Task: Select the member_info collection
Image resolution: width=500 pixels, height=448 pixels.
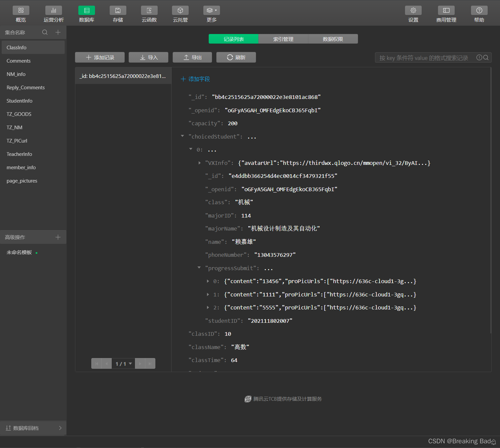Action: coord(33,167)
